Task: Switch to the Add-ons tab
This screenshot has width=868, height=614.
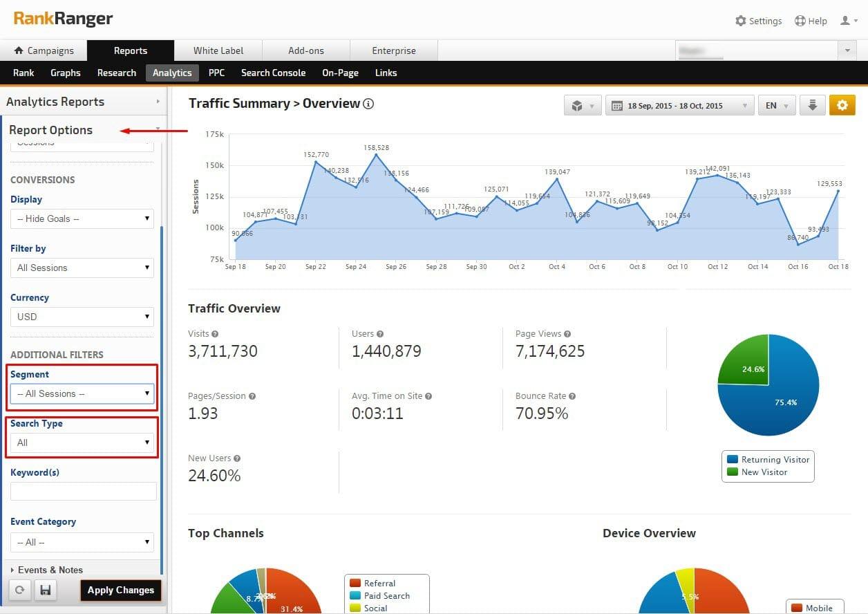Action: point(306,50)
